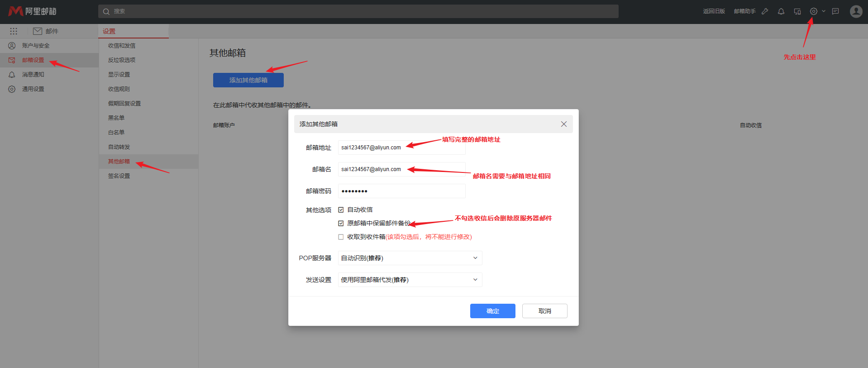Enable the 收取到收件箱 checkbox
Viewport: 868px width, 368px height.
341,237
